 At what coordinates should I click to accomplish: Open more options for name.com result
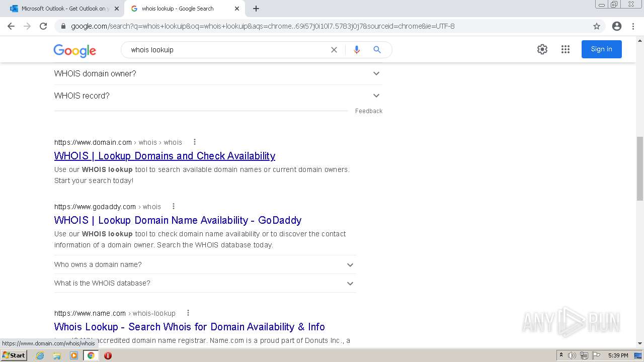pyautogui.click(x=188, y=313)
